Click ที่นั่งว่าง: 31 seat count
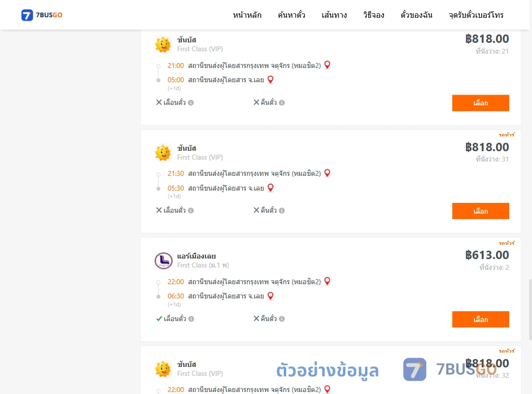Image resolution: width=532 pixels, height=394 pixels. point(492,159)
